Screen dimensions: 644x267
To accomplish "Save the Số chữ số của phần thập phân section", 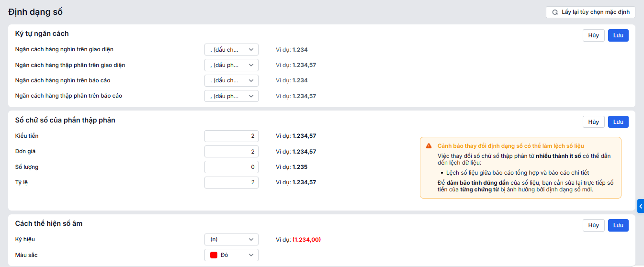I will point(618,122).
